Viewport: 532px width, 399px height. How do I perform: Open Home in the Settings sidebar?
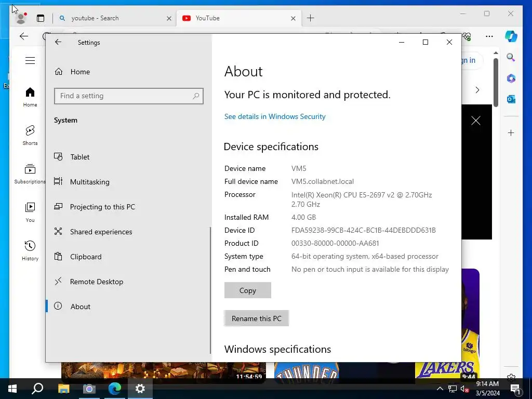[72, 72]
